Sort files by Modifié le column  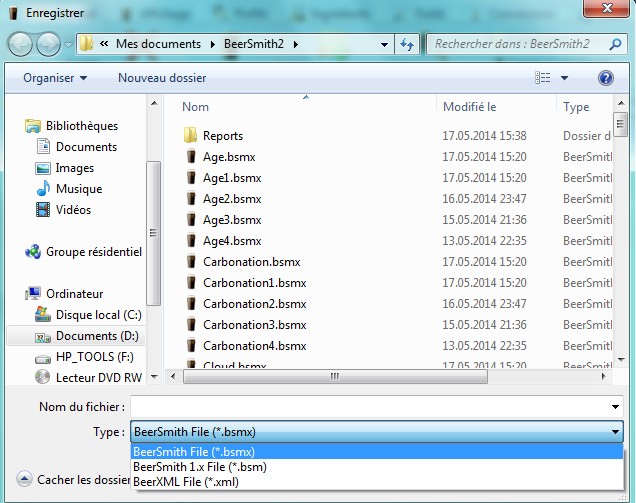click(x=470, y=107)
